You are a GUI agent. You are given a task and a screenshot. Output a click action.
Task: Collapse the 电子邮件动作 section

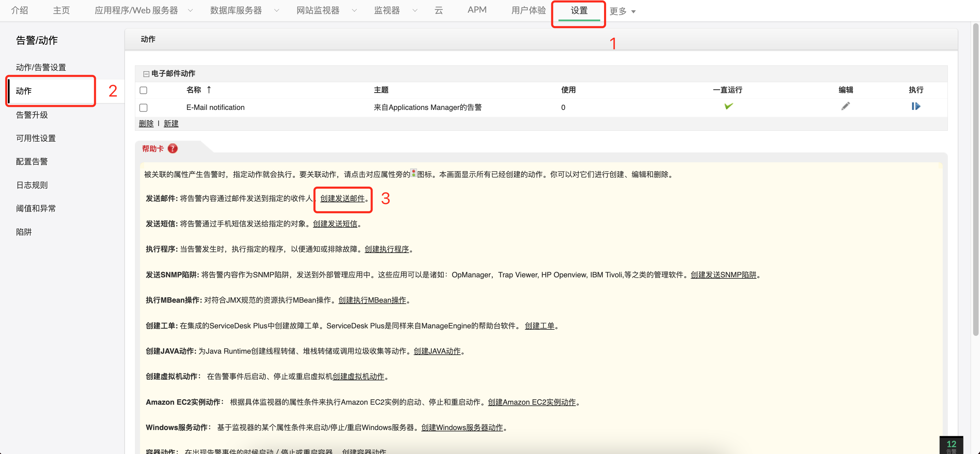point(146,74)
